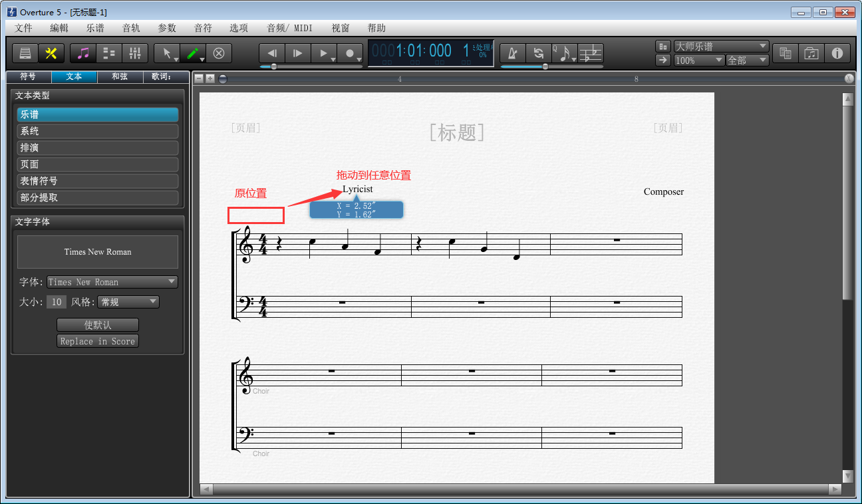Click the Lyricist text on the score
The width and height of the screenshot is (862, 504).
pyautogui.click(x=358, y=189)
